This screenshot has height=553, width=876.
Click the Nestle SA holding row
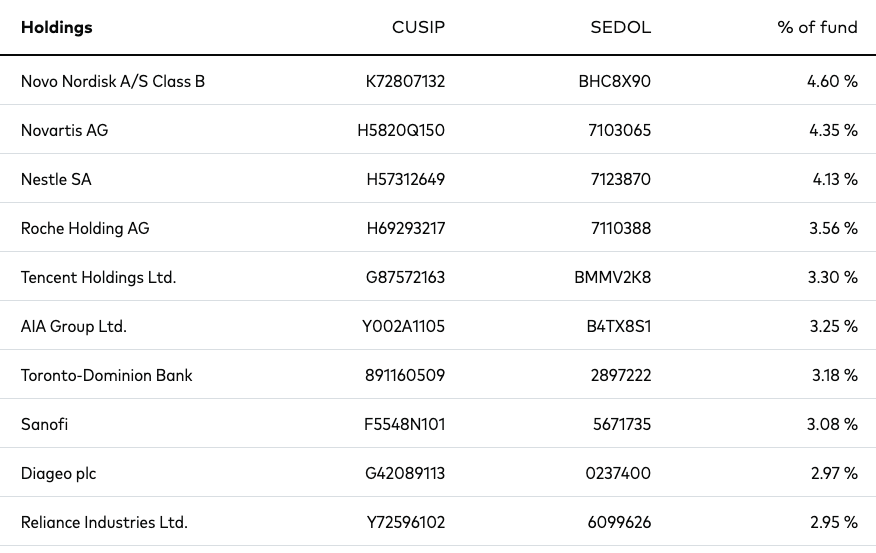coord(438,179)
